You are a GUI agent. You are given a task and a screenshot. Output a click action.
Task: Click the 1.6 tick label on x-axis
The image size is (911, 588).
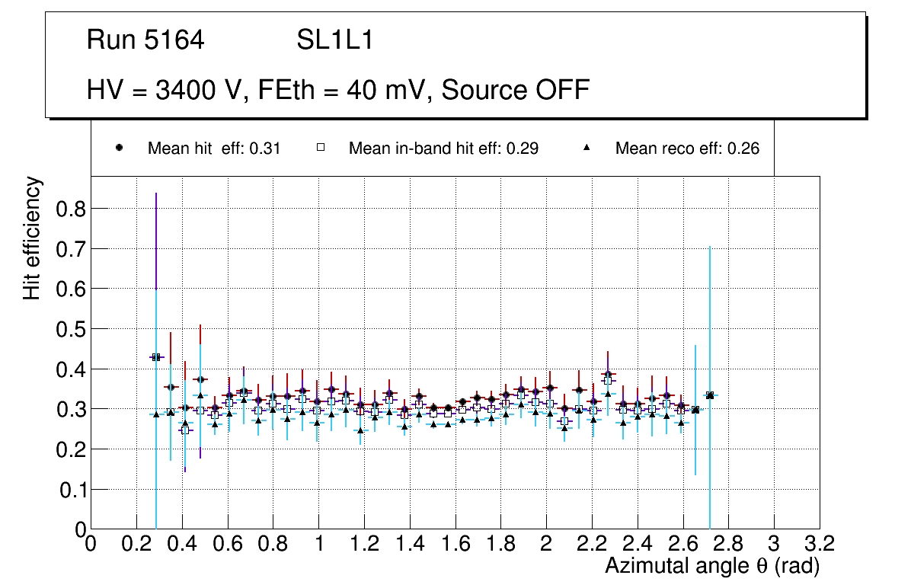click(x=455, y=544)
